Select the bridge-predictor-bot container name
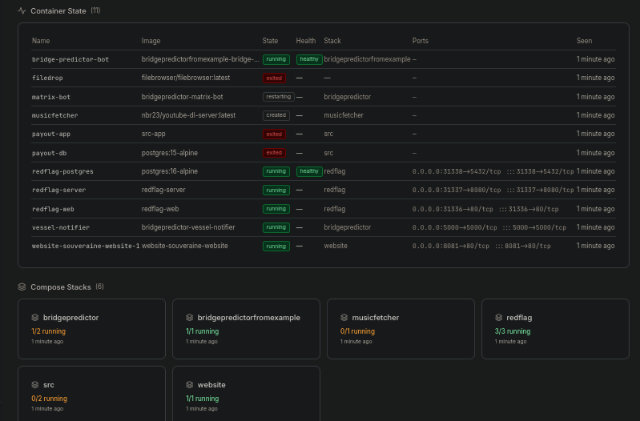The width and height of the screenshot is (640, 421). click(x=70, y=60)
